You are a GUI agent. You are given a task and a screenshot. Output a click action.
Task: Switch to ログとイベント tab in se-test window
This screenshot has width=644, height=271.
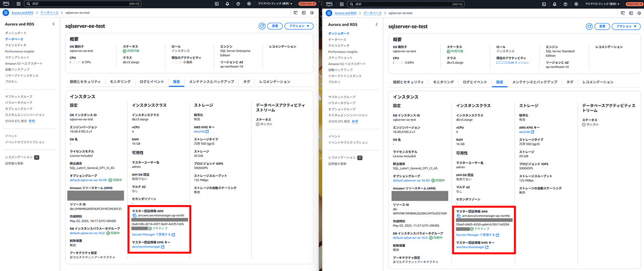pos(475,81)
